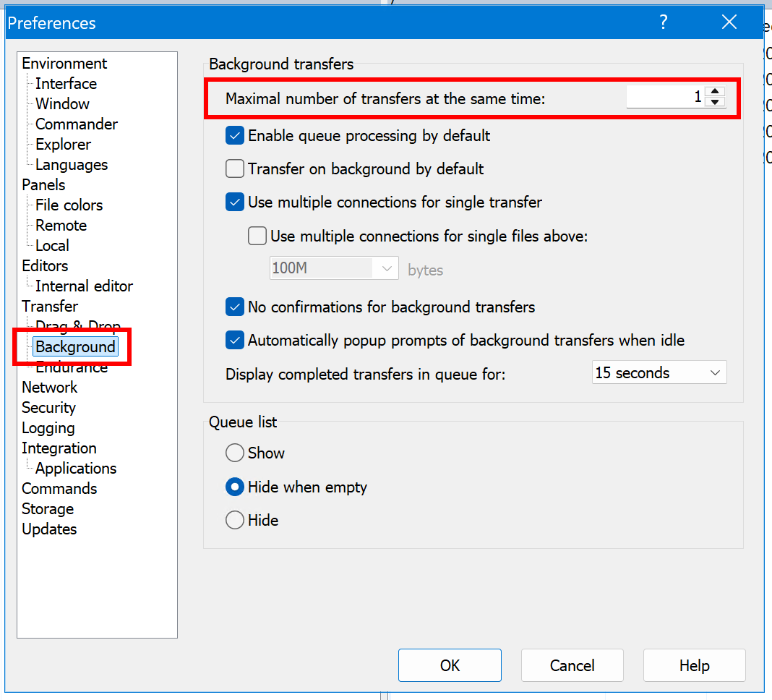Go to the Internal editor preferences page
772x700 pixels.
84,286
